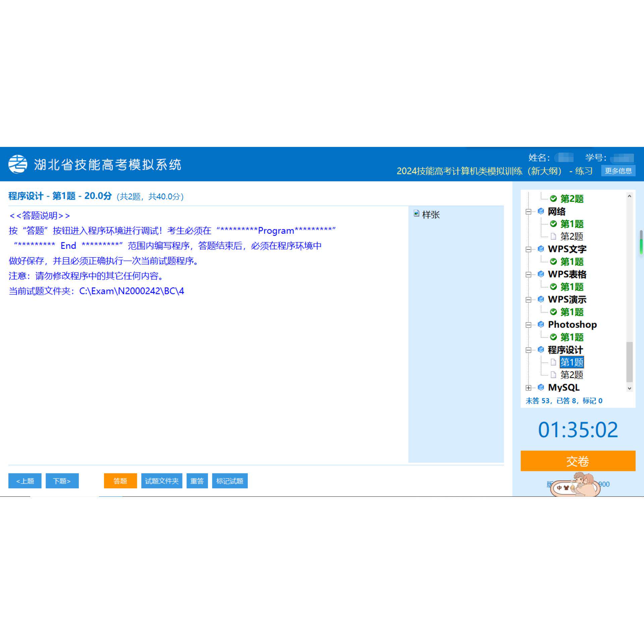
Task: Select the MySQL category in tree
Action: (x=563, y=387)
